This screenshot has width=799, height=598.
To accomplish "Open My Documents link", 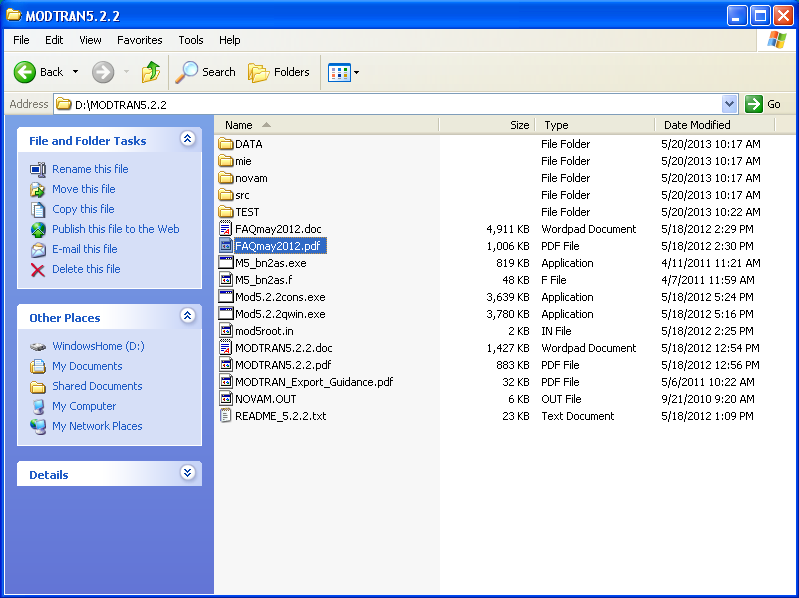I will tap(87, 366).
